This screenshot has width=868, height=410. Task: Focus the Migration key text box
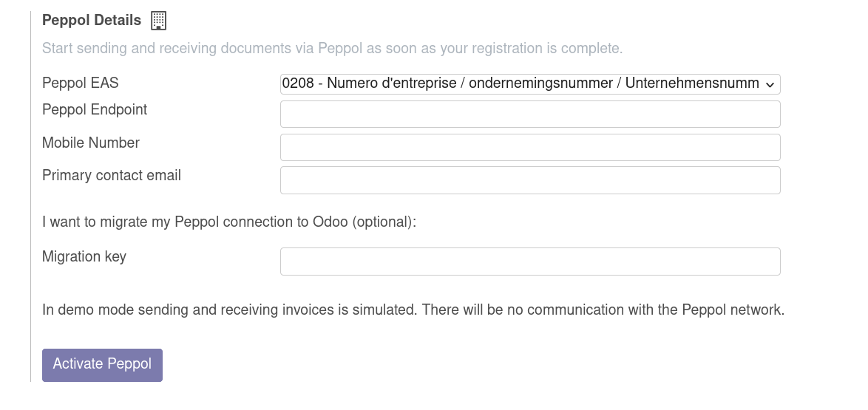click(x=529, y=262)
